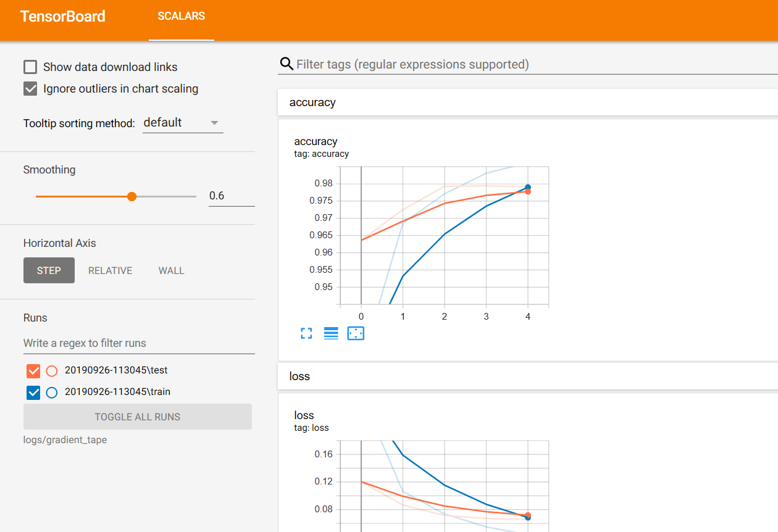Collapse the accuracy section header

(x=528, y=102)
